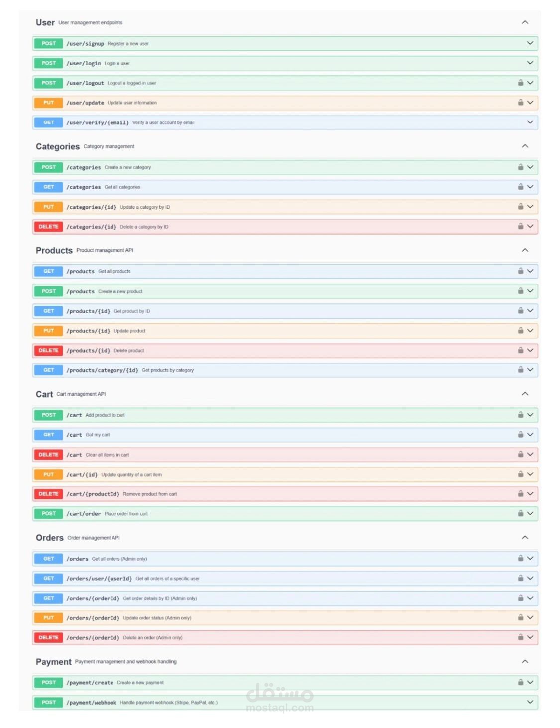The height and width of the screenshot is (728, 560).
Task: Expand chevron on GET /orders row
Action: 530,558
